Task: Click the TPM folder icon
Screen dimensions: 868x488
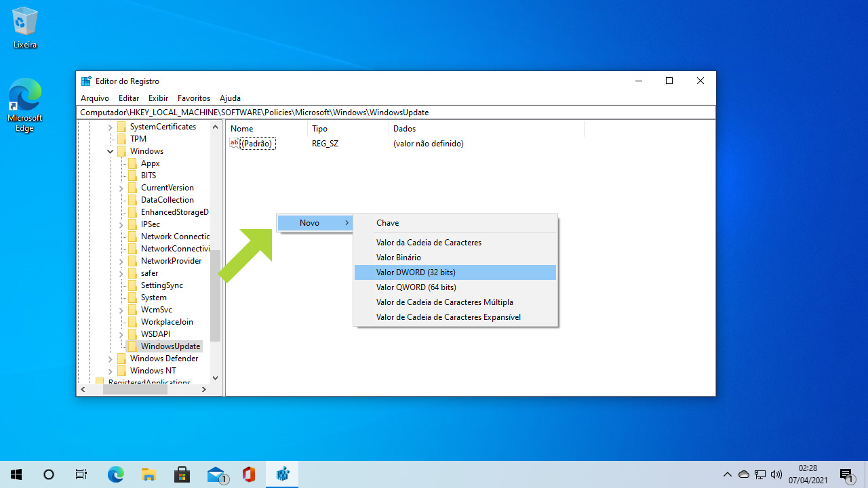Action: 121,139
